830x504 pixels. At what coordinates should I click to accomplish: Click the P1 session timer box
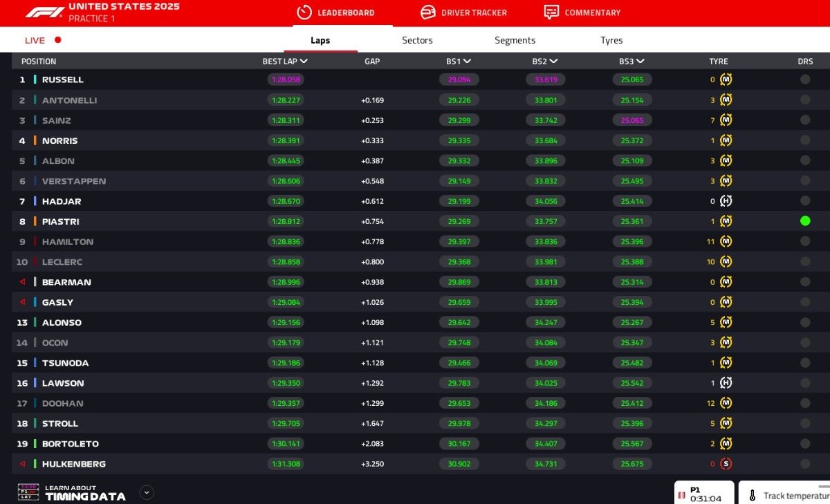(x=704, y=494)
